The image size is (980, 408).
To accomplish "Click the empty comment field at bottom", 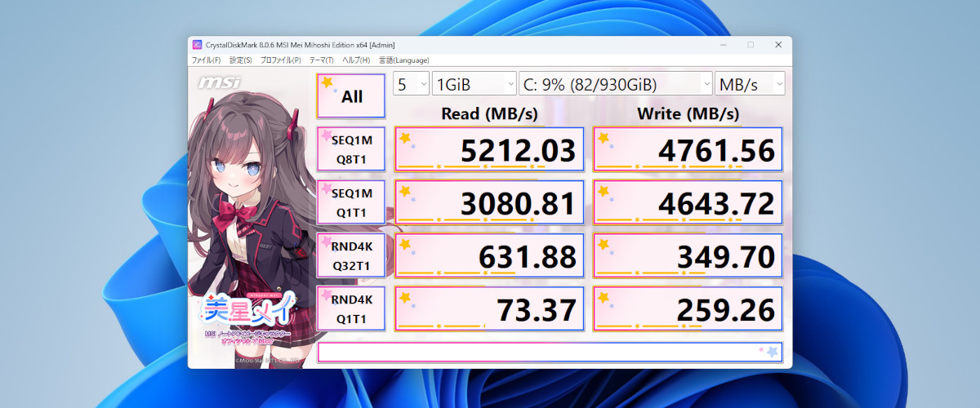I will click(550, 353).
